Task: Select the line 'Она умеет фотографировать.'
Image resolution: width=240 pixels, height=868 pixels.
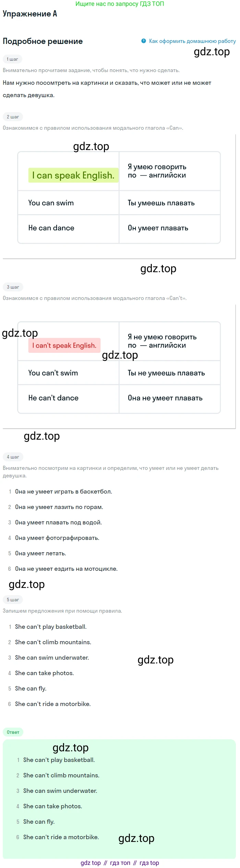Action: coord(57,538)
